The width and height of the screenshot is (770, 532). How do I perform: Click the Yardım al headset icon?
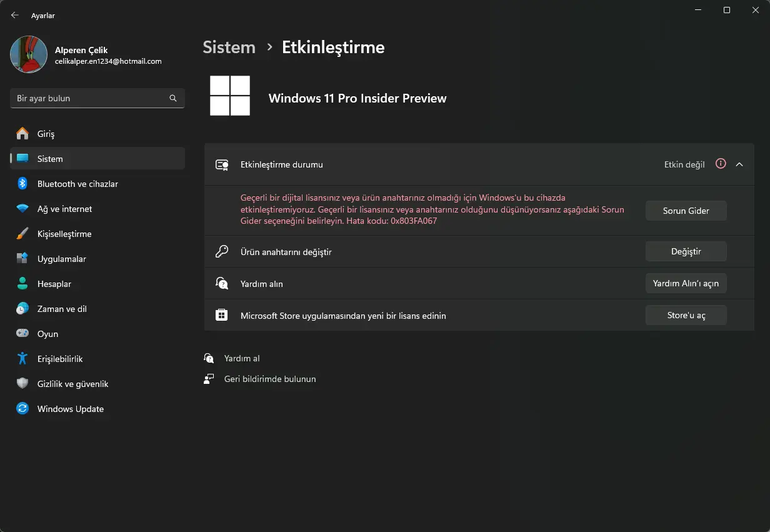pos(209,358)
